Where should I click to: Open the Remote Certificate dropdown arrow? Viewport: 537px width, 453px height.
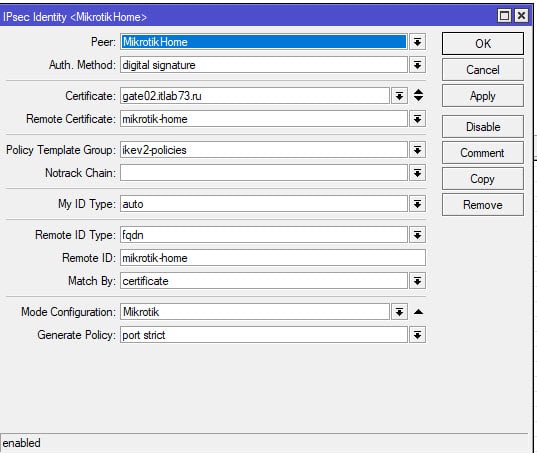pyautogui.click(x=417, y=119)
